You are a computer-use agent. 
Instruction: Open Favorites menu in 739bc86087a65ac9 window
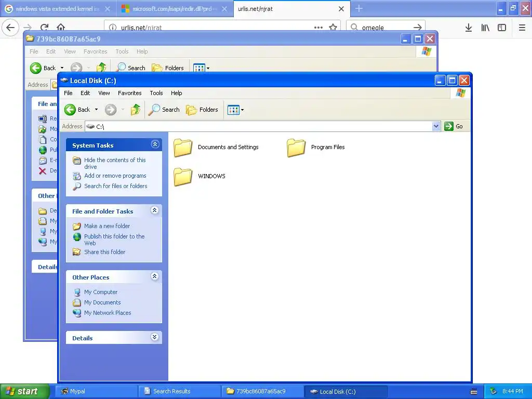tap(96, 51)
